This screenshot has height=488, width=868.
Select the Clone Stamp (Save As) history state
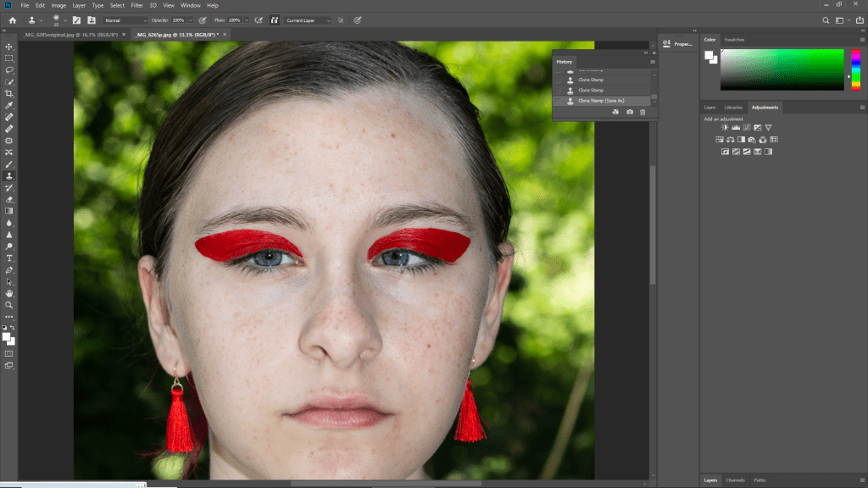point(601,101)
